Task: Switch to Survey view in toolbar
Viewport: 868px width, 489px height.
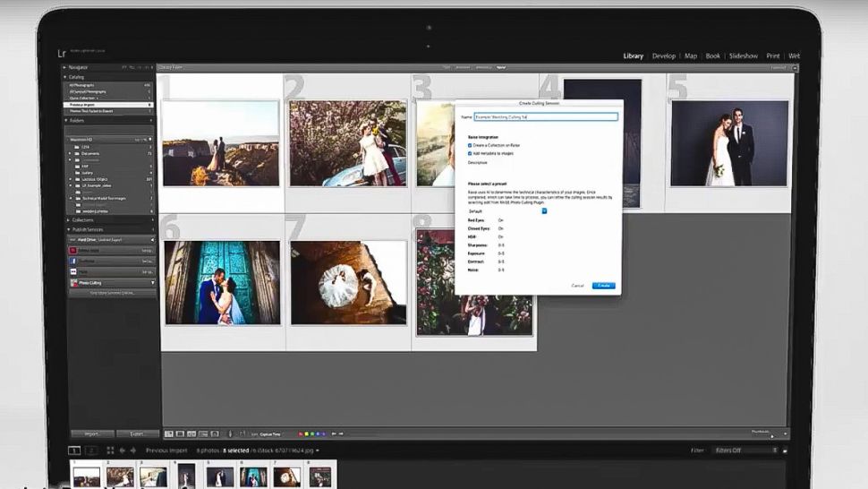Action: pyautogui.click(x=203, y=433)
